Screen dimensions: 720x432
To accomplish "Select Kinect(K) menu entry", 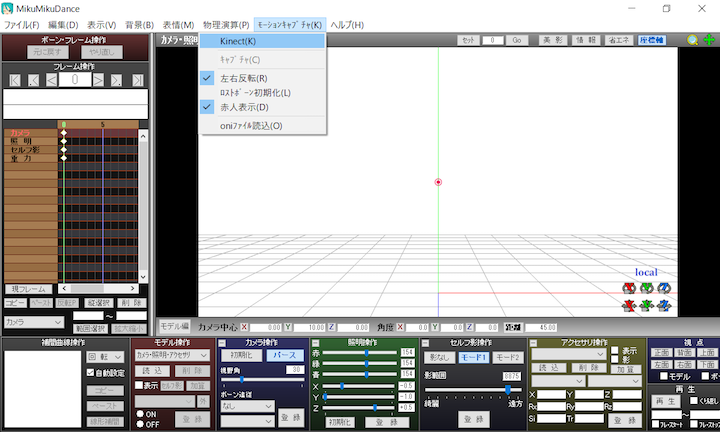I will click(x=263, y=41).
